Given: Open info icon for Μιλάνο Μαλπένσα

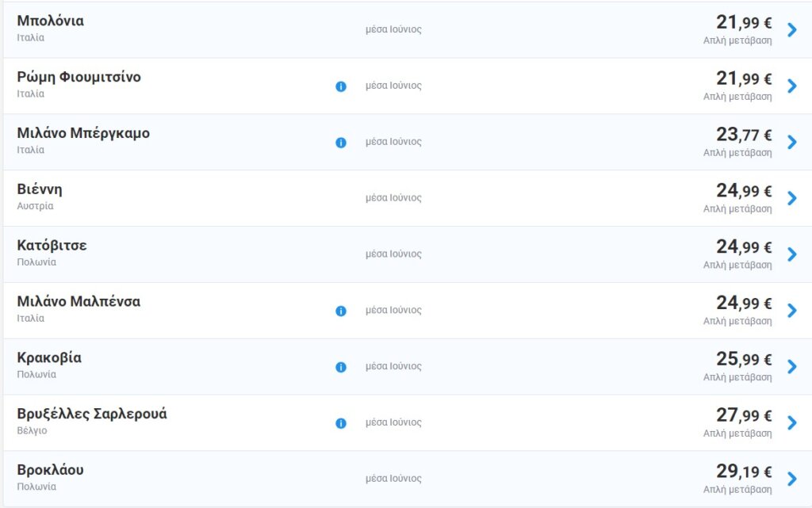Looking at the screenshot, I should (341, 311).
